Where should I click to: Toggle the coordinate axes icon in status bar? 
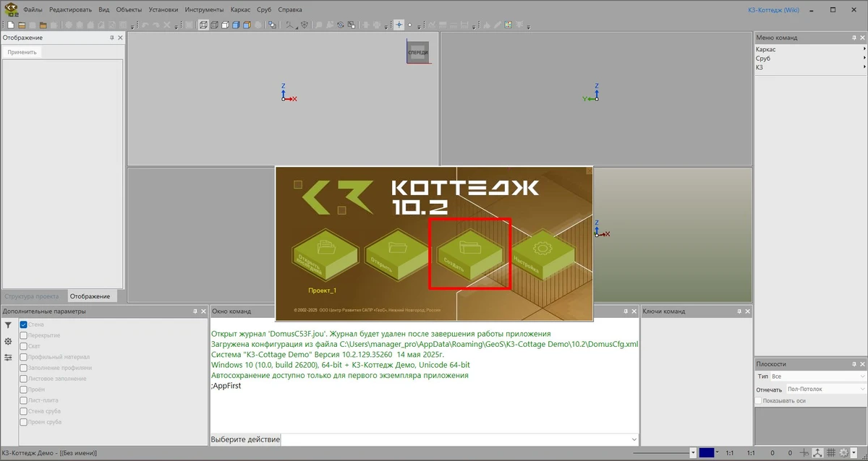point(818,453)
